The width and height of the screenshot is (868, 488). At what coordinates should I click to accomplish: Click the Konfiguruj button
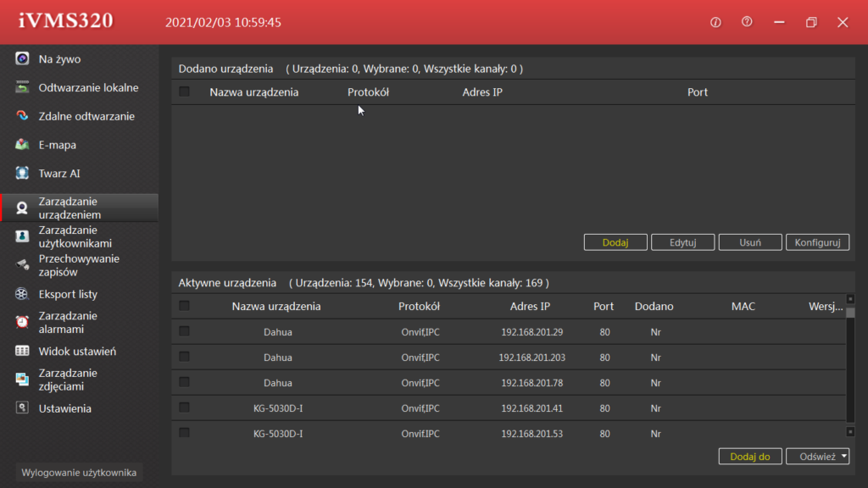tap(817, 242)
